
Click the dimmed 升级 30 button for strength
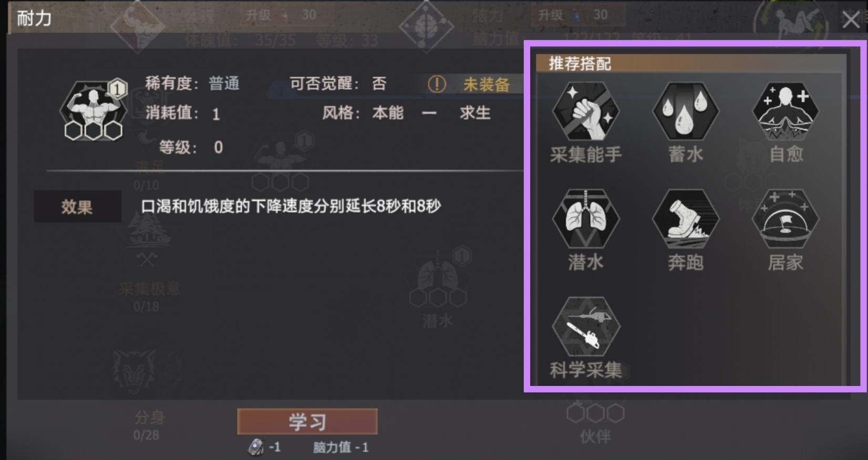tap(286, 15)
